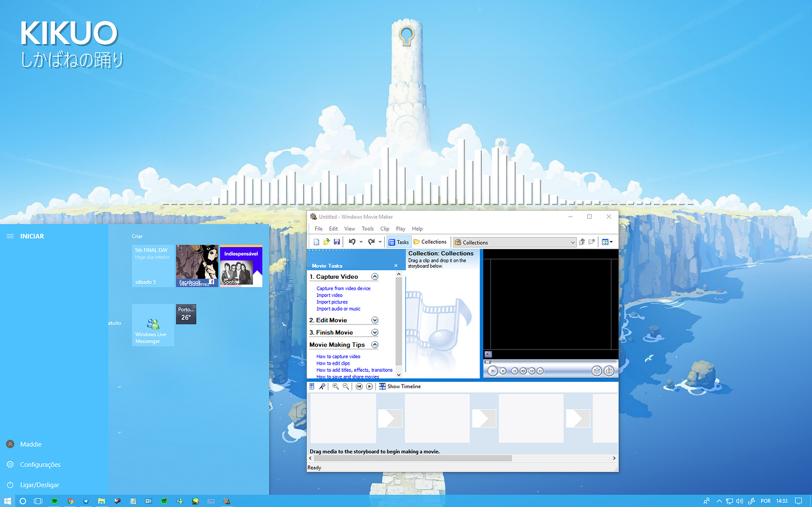
Task: Click the Zoom In magnifier icon
Action: [335, 386]
